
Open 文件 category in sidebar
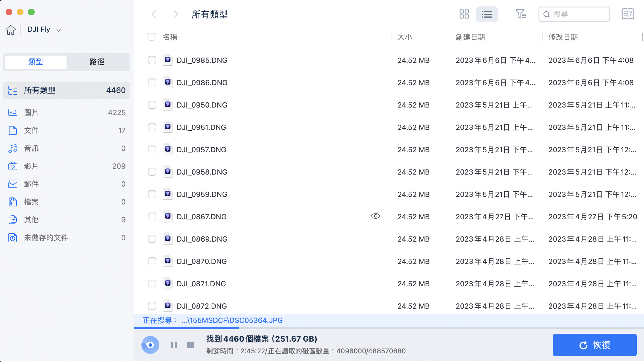(x=67, y=130)
